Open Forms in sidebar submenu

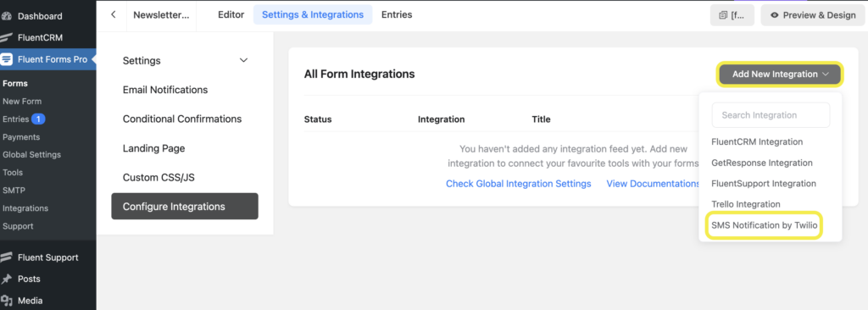coord(15,84)
